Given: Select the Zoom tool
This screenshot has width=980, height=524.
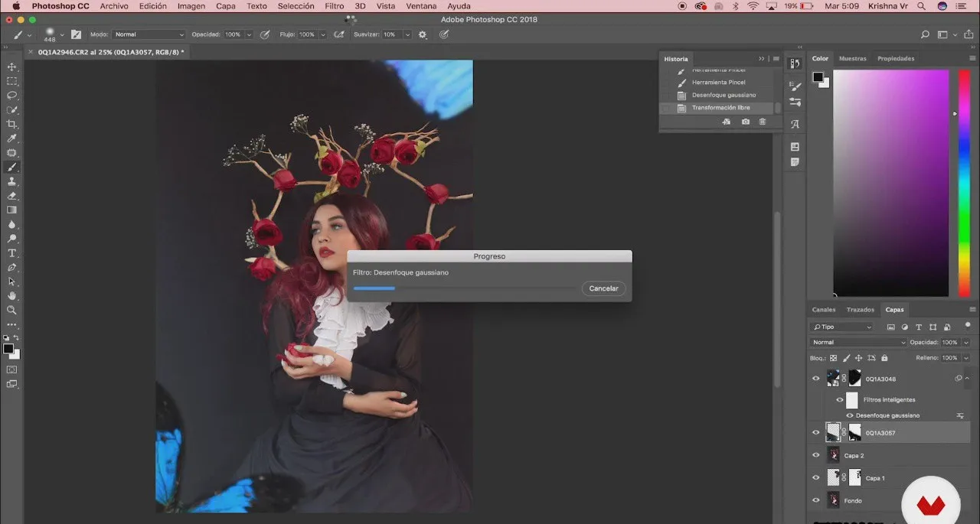Looking at the screenshot, I should click(x=11, y=311).
